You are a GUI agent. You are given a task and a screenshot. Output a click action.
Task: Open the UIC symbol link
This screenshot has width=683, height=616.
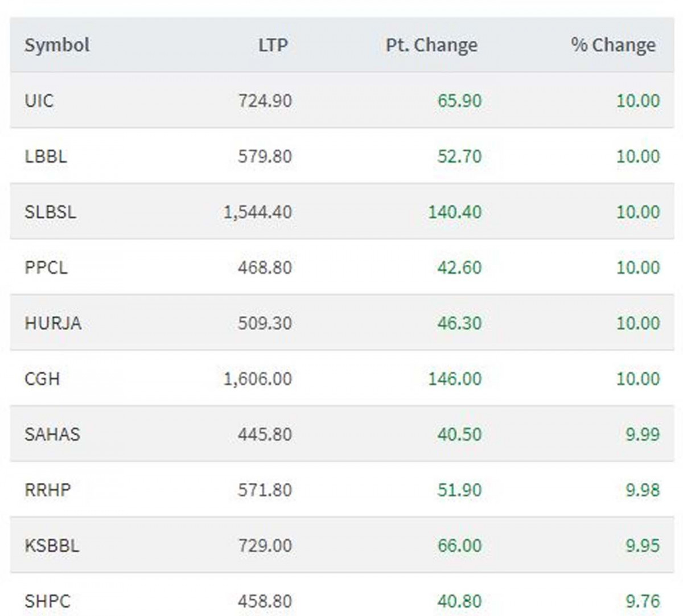click(x=39, y=101)
